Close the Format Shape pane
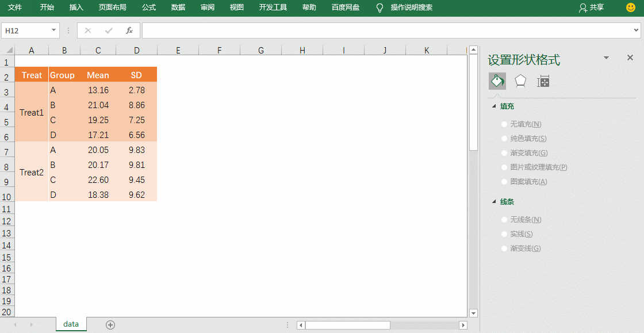 (630, 58)
